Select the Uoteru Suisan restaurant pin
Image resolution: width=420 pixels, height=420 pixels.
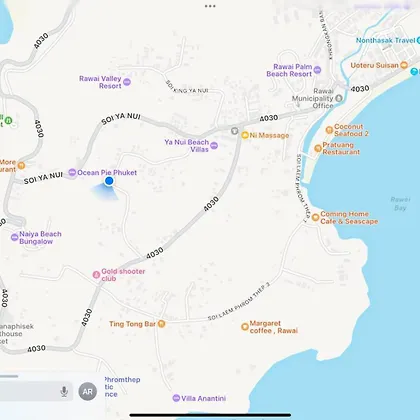[x=404, y=65]
